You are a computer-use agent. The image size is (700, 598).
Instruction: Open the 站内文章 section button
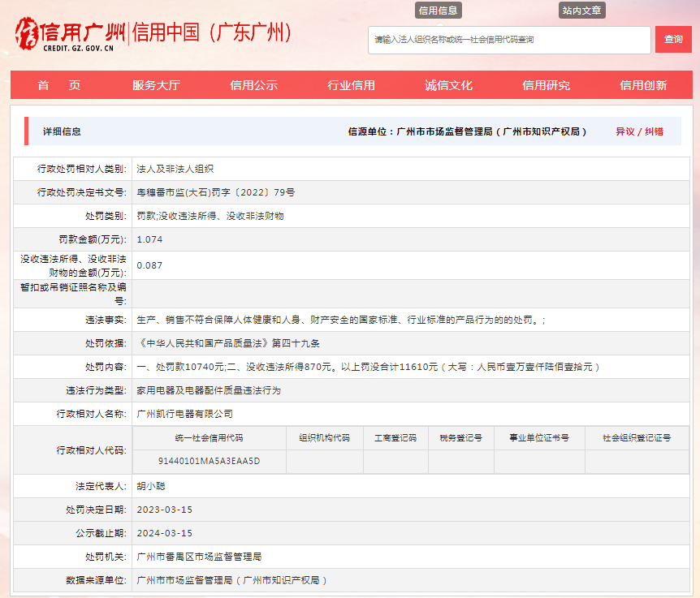click(581, 11)
